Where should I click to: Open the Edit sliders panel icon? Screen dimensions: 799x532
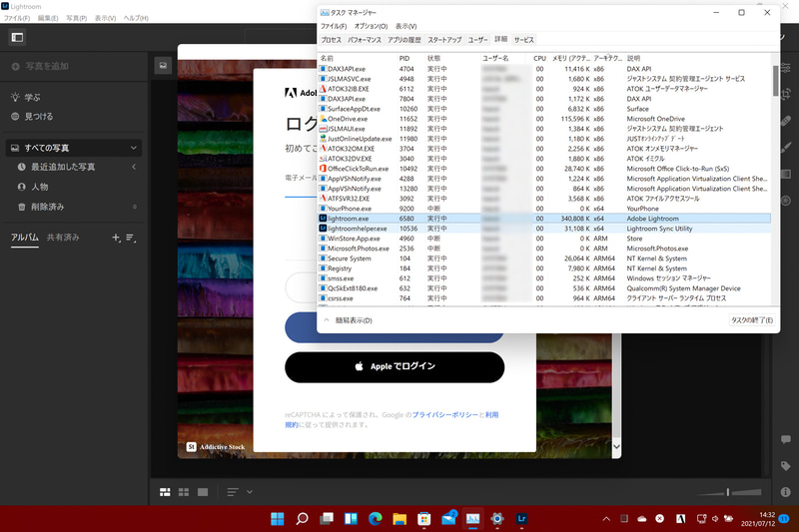(786, 68)
